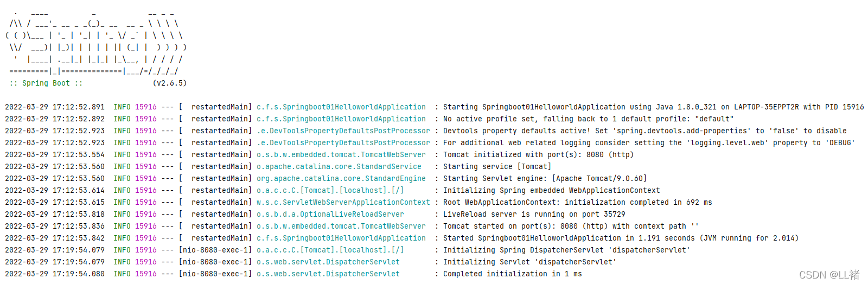Click timestamp 2022-03-29 17:12:53.554
The height and width of the screenshot is (285, 868).
55,155
